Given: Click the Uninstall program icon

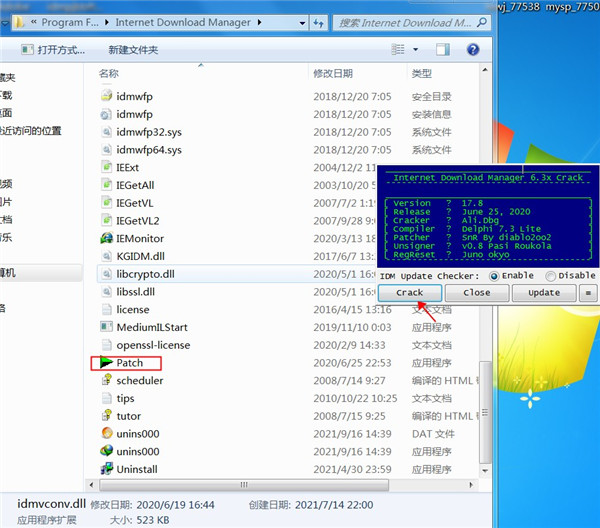Looking at the screenshot, I should pos(108,469).
